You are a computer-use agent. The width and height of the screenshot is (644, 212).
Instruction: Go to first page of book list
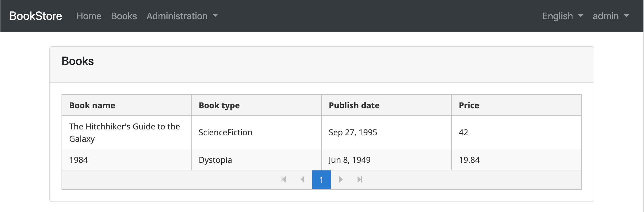[x=284, y=179]
